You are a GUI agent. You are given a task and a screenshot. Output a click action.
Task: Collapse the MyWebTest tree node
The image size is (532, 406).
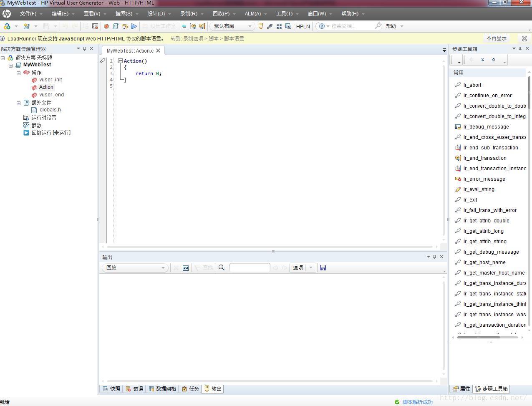click(x=11, y=66)
